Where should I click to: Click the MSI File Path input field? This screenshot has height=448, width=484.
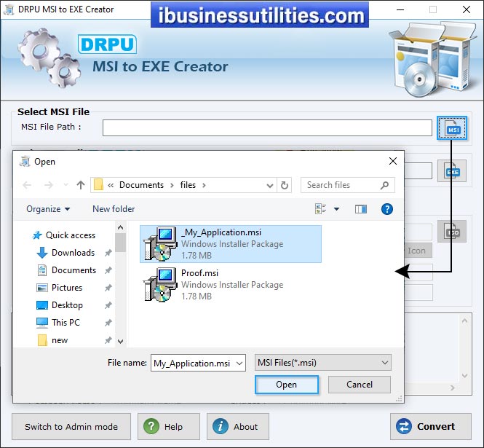click(267, 128)
